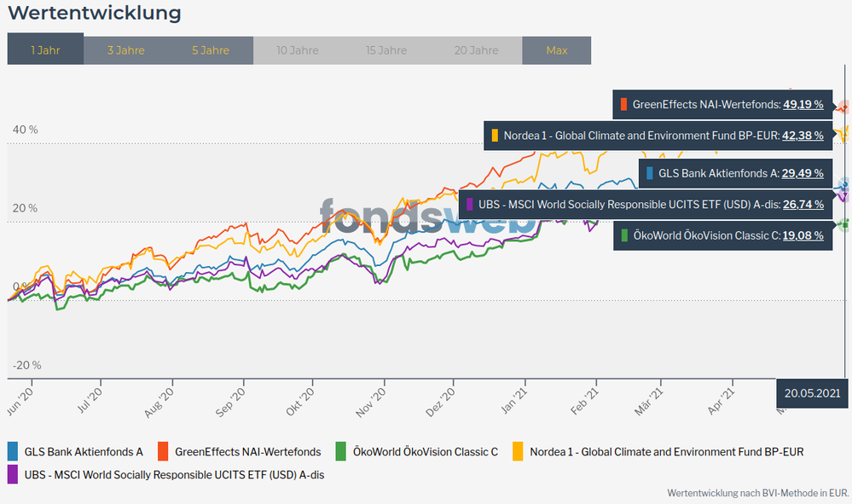Toggle ÖkoWorld ÖkoVision Classic C legend label

click(x=426, y=451)
